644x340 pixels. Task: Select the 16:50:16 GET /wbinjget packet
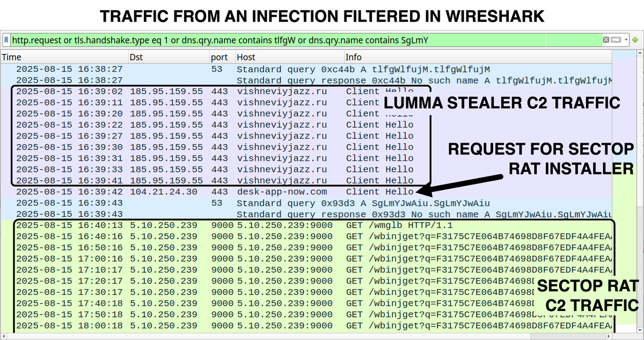[306, 248]
